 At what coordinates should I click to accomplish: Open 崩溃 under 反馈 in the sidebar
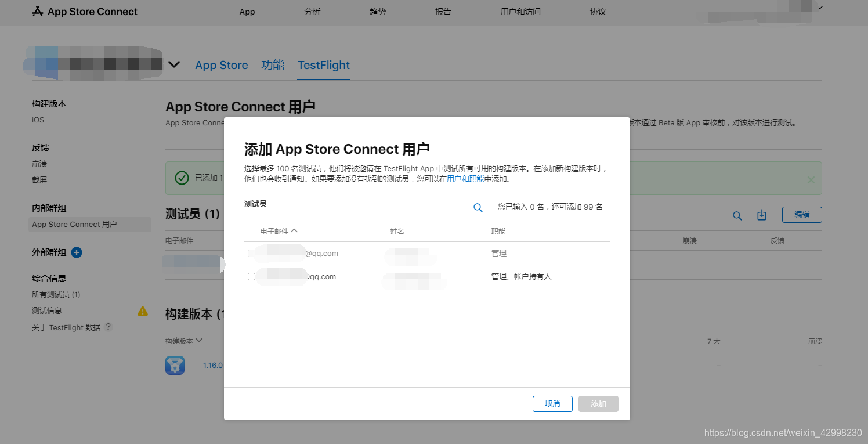39,164
